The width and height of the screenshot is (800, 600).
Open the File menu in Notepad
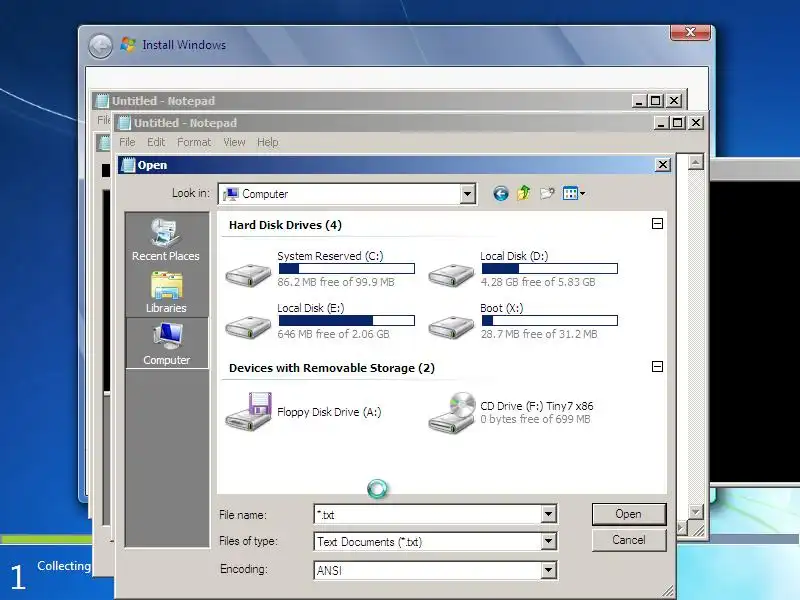127,142
